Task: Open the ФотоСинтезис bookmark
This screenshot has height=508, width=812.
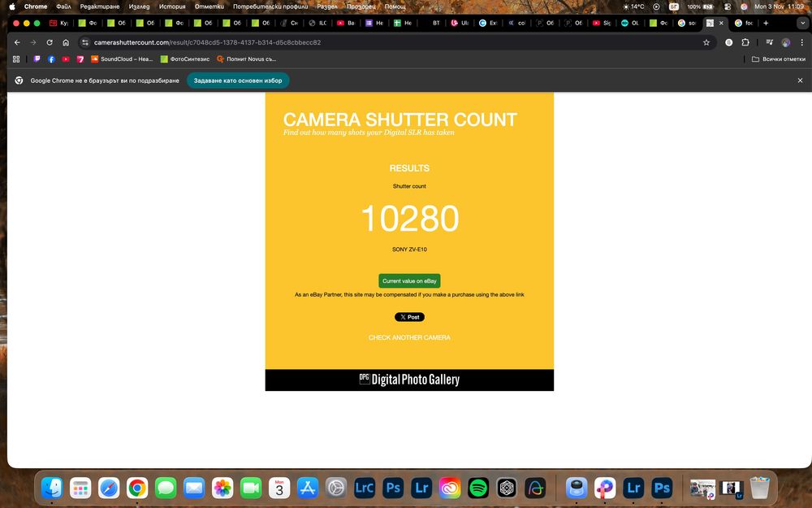Action: [x=185, y=59]
